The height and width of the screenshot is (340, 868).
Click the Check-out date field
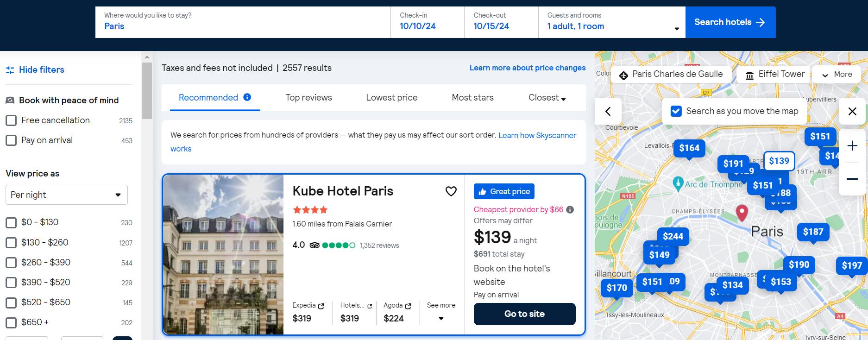tap(501, 22)
